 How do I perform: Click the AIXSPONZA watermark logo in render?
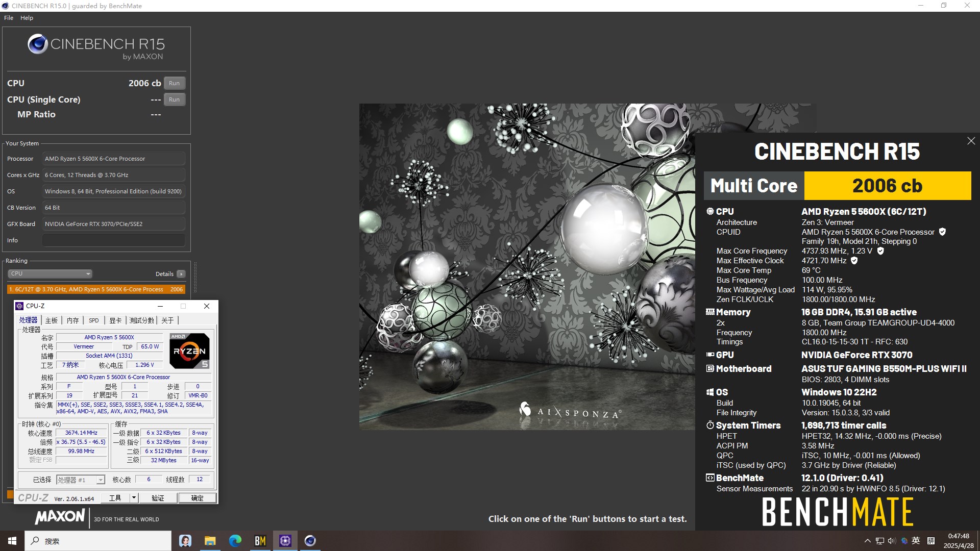[570, 411]
